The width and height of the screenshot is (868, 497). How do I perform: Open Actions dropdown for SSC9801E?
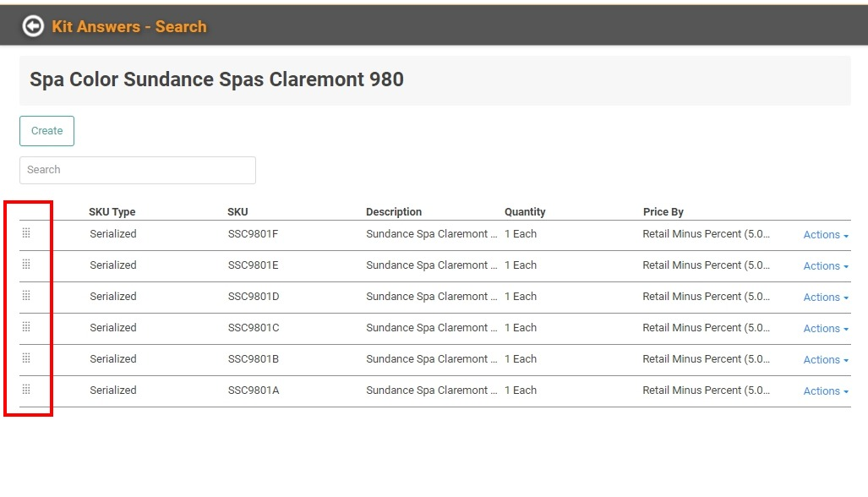(x=826, y=265)
